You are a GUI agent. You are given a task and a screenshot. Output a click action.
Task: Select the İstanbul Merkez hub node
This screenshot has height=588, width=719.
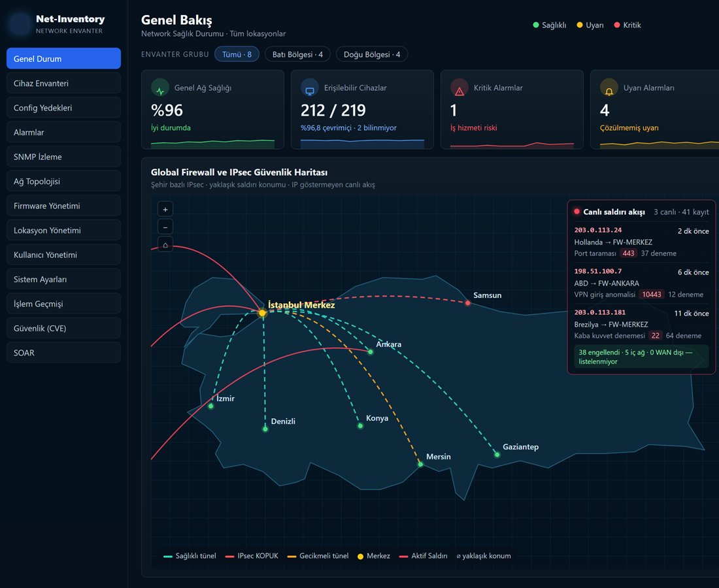[262, 313]
